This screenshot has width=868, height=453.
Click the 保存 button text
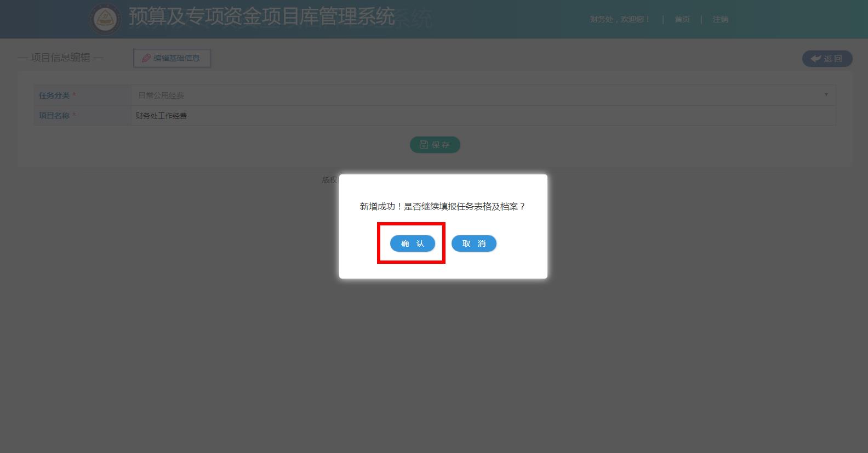tap(441, 145)
